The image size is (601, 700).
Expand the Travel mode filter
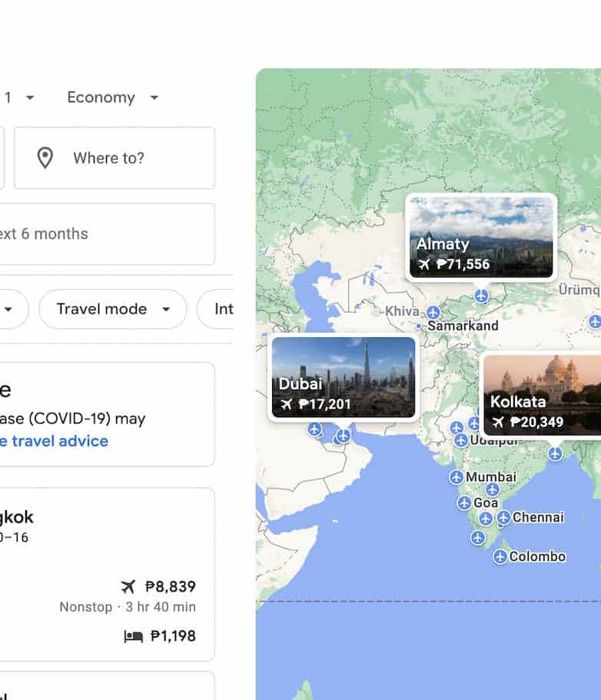tap(112, 309)
